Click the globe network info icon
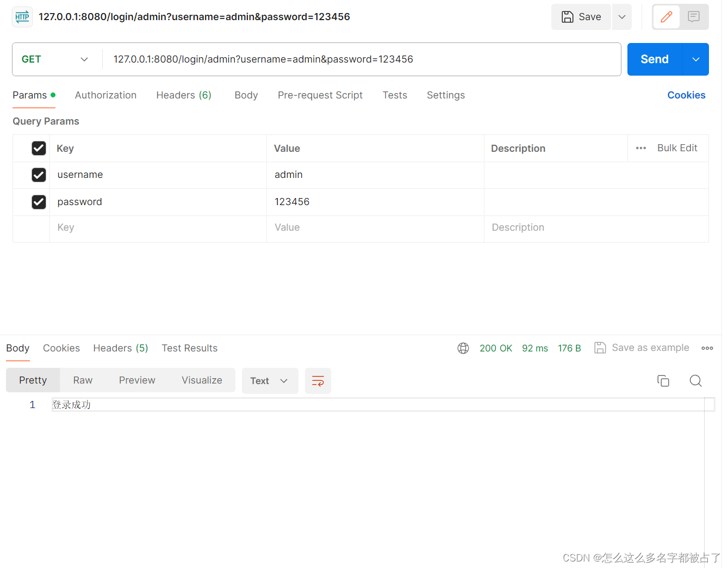728x568 pixels. 463,348
